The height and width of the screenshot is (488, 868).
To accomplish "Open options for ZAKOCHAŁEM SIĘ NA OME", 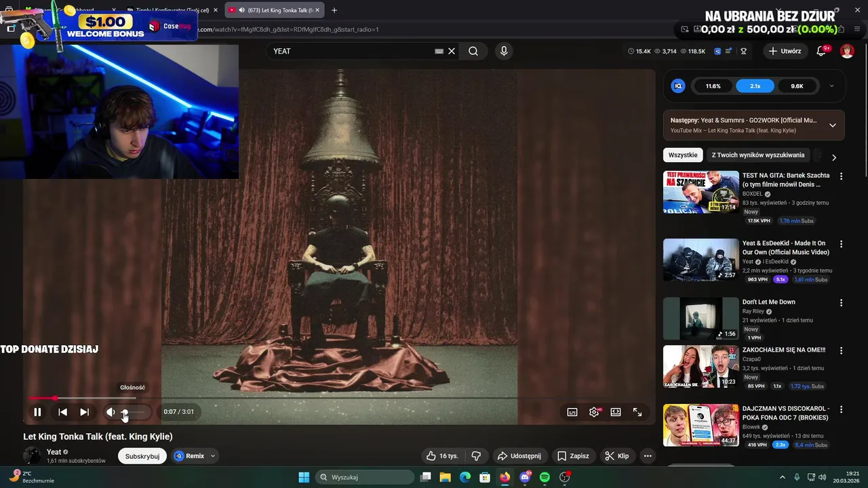I will click(841, 351).
